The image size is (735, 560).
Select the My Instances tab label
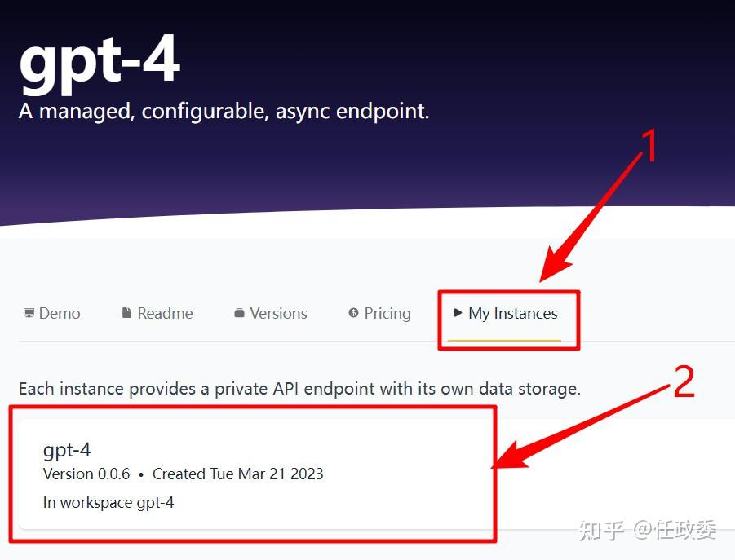coord(513,313)
